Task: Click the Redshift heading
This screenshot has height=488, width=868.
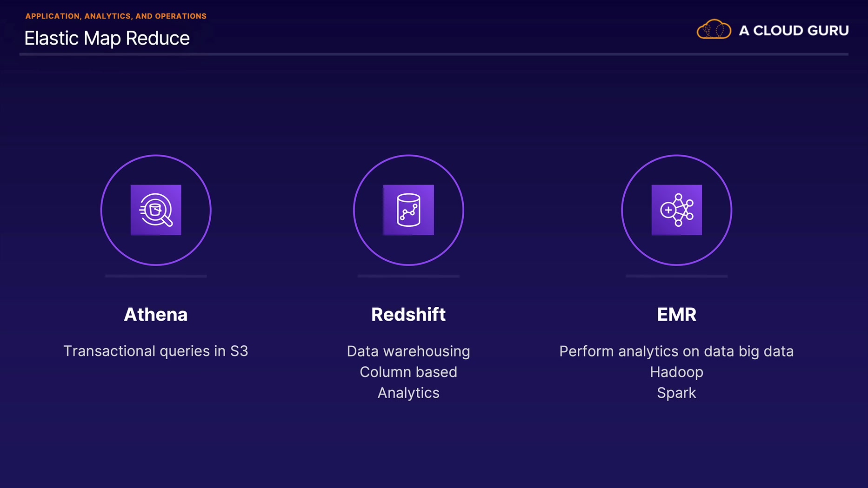Action: (x=408, y=315)
